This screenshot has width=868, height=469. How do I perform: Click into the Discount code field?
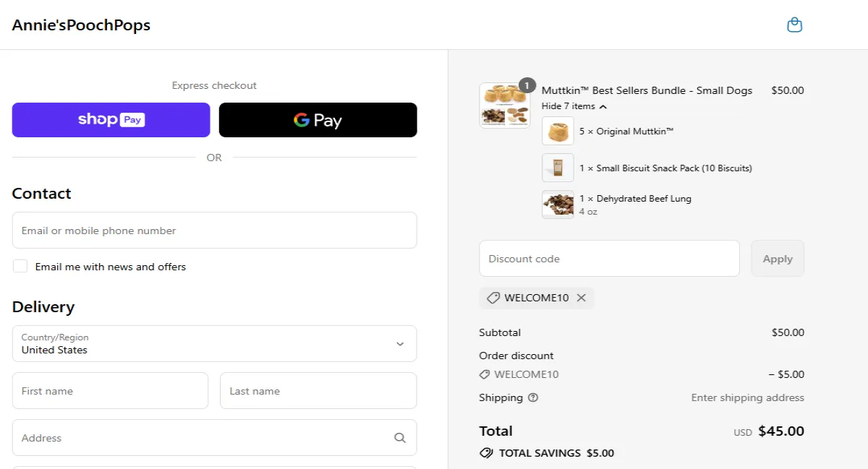(x=609, y=259)
